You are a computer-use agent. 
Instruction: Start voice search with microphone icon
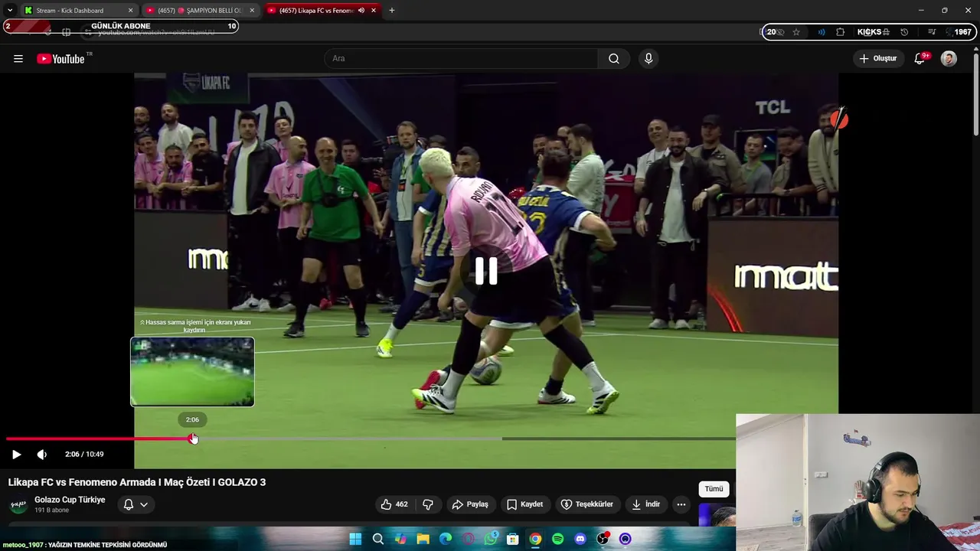click(x=648, y=58)
